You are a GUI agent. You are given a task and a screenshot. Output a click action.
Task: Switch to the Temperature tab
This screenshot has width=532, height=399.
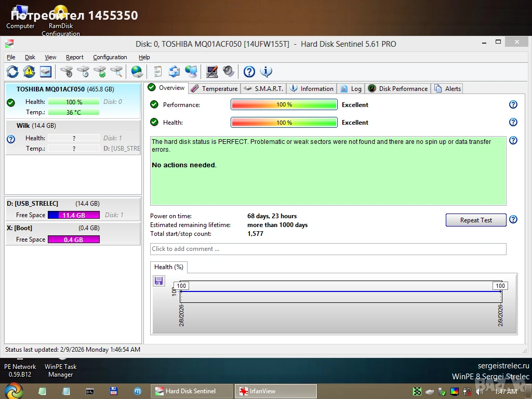point(214,88)
